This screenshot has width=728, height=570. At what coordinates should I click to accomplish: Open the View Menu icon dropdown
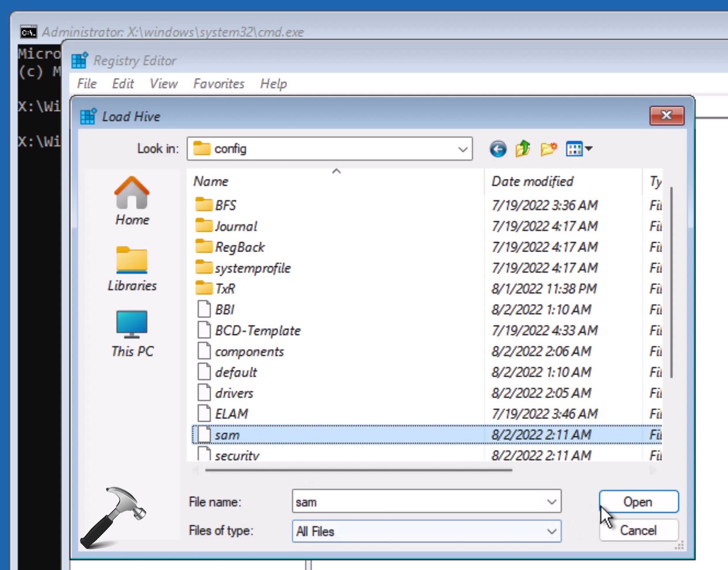tap(579, 149)
